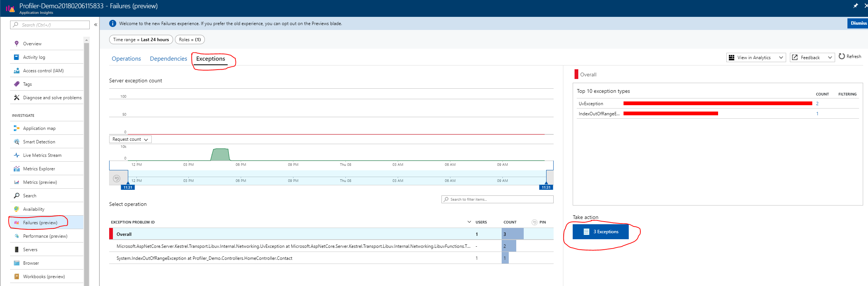The image size is (868, 286).
Task: Dismiss the welcome banner
Action: click(x=858, y=23)
